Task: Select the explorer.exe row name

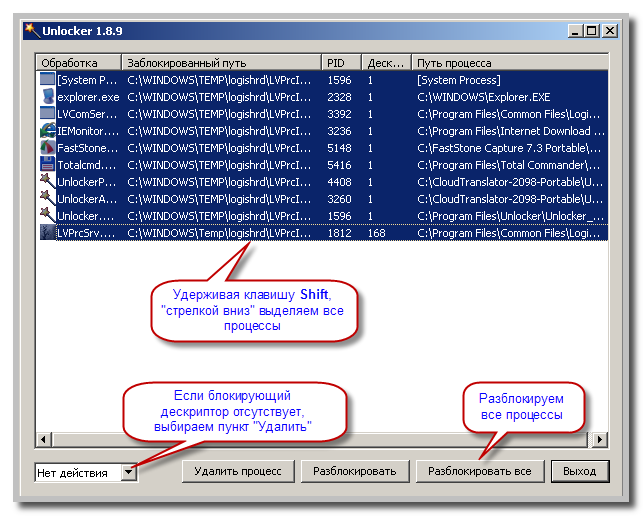Action: [88, 97]
